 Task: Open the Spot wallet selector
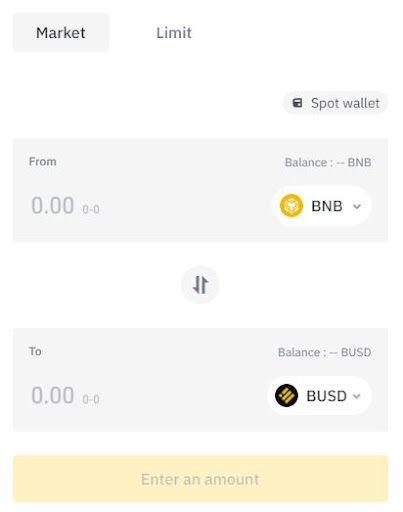(x=335, y=103)
